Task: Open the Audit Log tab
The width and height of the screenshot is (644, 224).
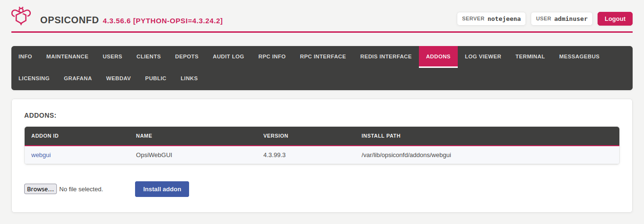Action: [228, 56]
